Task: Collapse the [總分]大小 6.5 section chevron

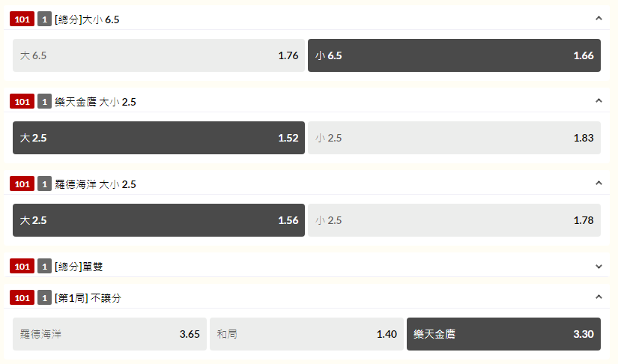Action: click(599, 19)
